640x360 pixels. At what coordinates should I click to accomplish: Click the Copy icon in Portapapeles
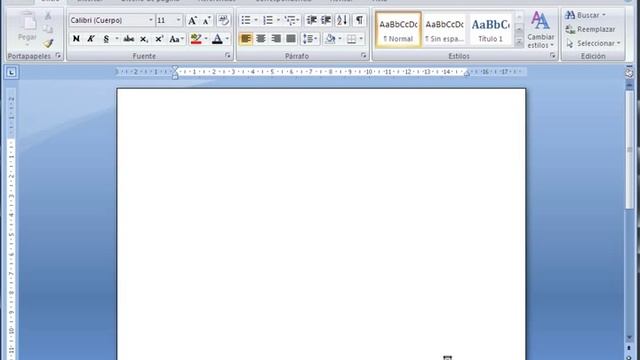click(48, 29)
